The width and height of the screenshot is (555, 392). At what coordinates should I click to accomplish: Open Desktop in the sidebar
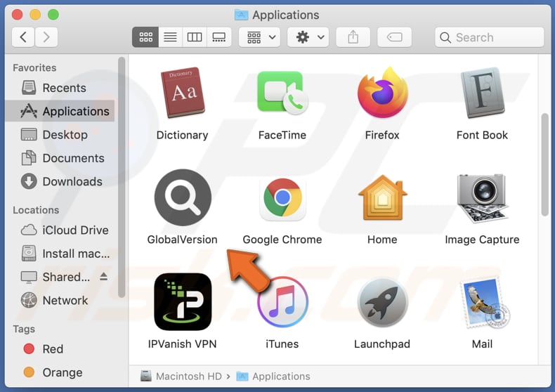60,134
